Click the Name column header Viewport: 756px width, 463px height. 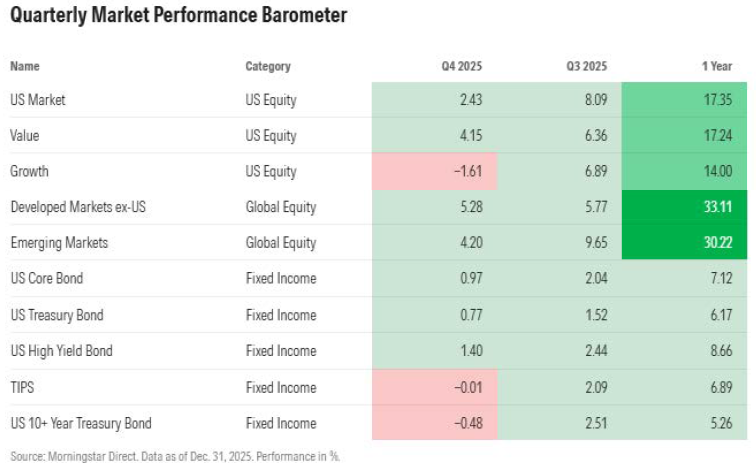coord(26,66)
